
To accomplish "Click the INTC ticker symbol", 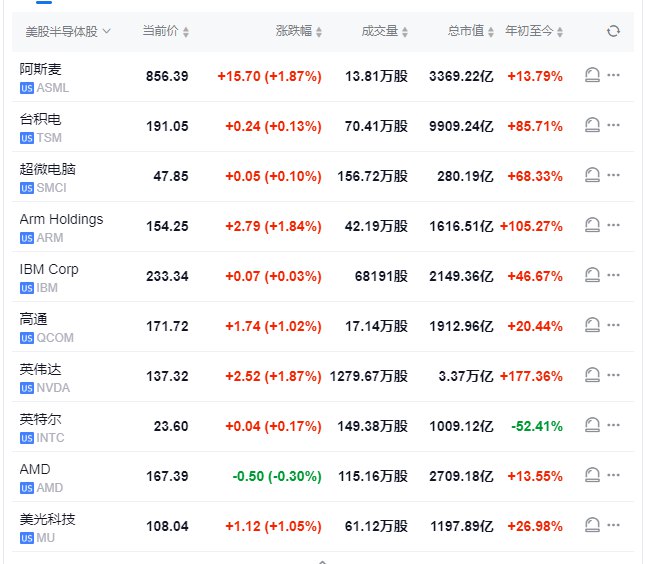I will (x=50, y=438).
